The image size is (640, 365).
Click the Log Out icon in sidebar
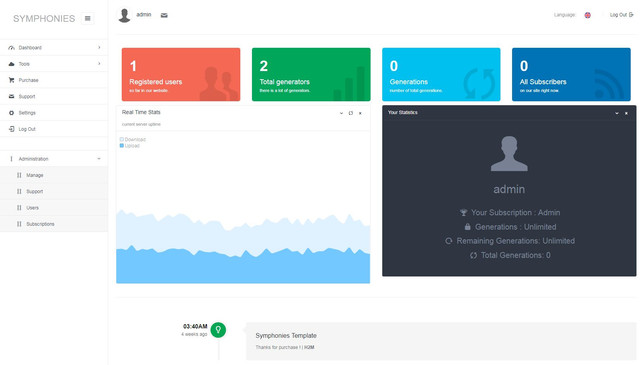[x=11, y=129]
